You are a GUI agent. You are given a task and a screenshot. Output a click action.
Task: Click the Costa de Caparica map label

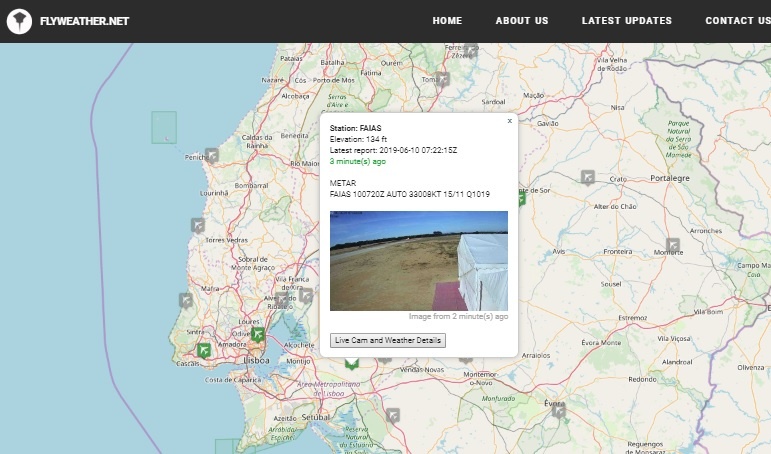pos(233,380)
